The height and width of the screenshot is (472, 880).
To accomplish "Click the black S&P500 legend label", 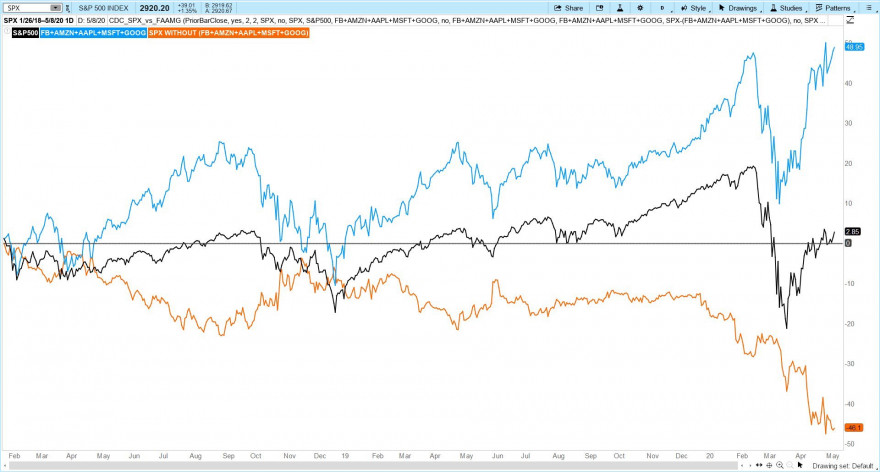I will click(x=26, y=33).
